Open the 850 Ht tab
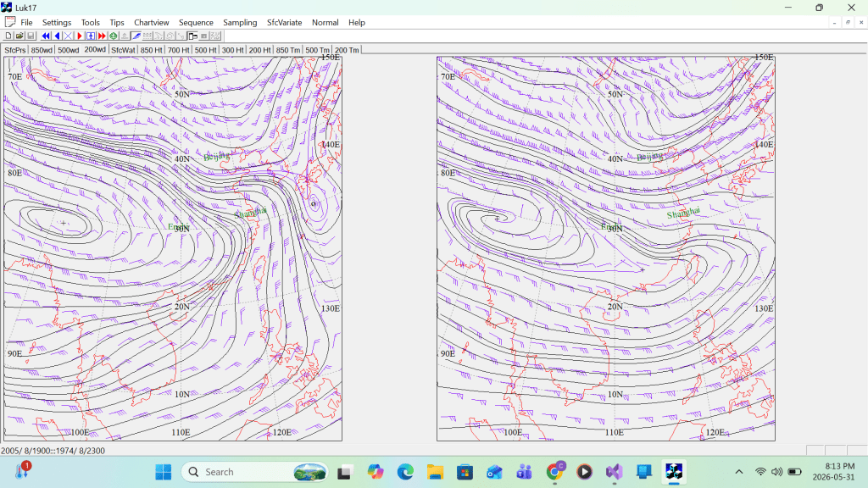 pos(151,50)
